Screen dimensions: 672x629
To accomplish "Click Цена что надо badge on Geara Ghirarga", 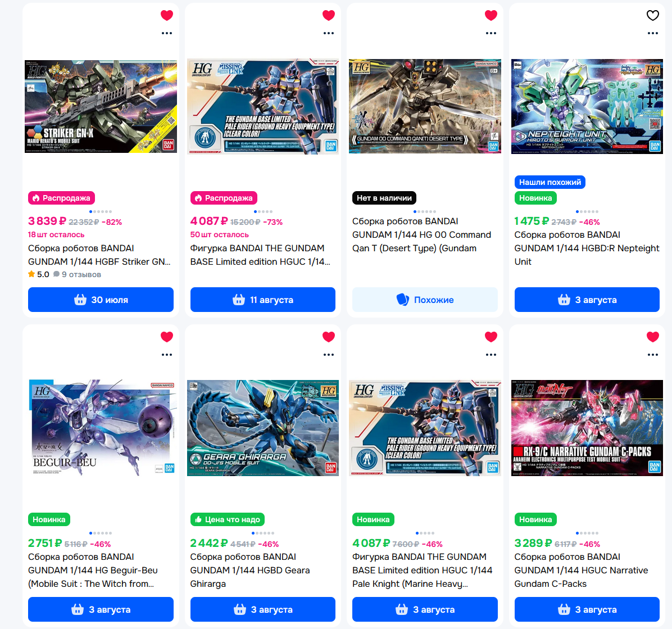I will click(228, 519).
